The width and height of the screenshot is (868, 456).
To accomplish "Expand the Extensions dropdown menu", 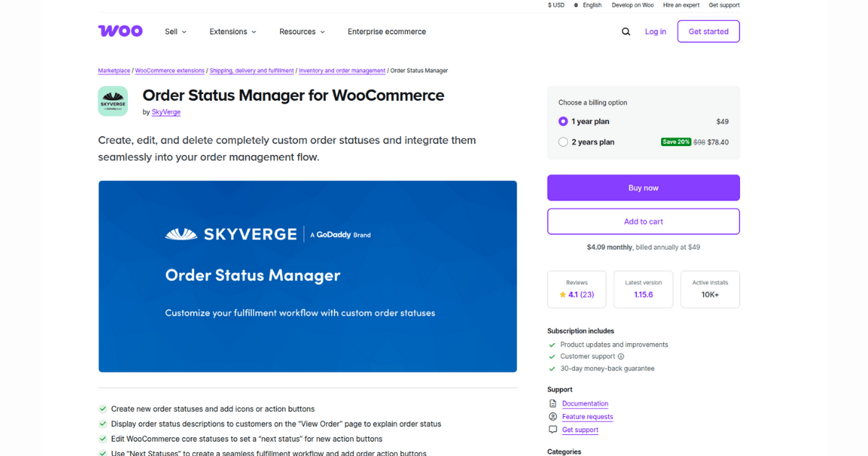I will [x=233, y=32].
